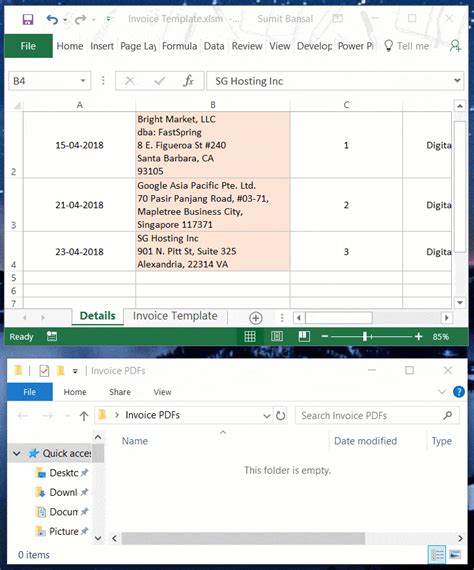Click the vertical scroll up arrow in Excel
The image size is (474, 570).
tap(460, 106)
